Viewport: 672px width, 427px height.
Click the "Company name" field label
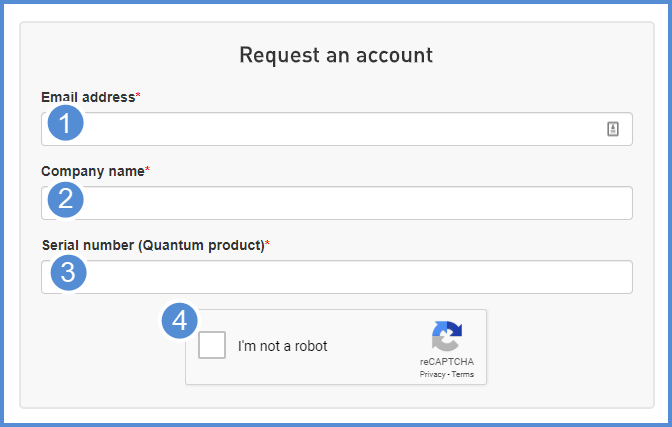[92, 171]
